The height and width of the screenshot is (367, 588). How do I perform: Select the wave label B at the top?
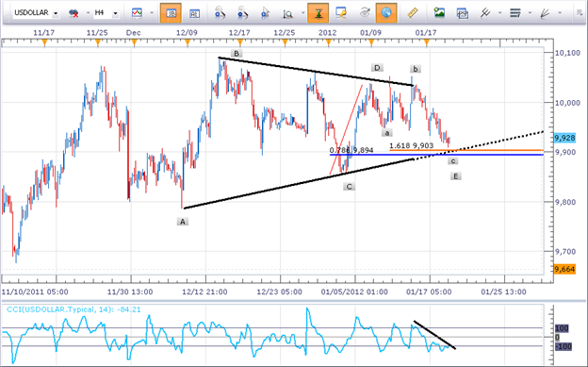coord(237,54)
